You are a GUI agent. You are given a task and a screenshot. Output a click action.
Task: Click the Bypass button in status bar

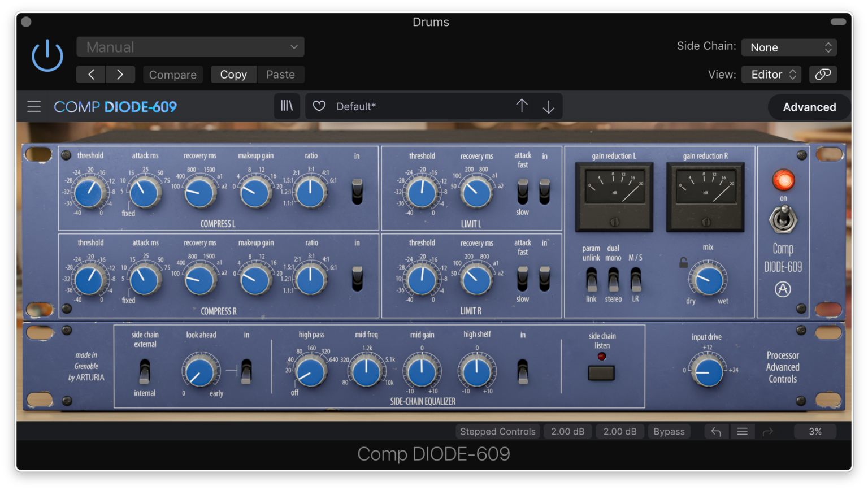669,431
